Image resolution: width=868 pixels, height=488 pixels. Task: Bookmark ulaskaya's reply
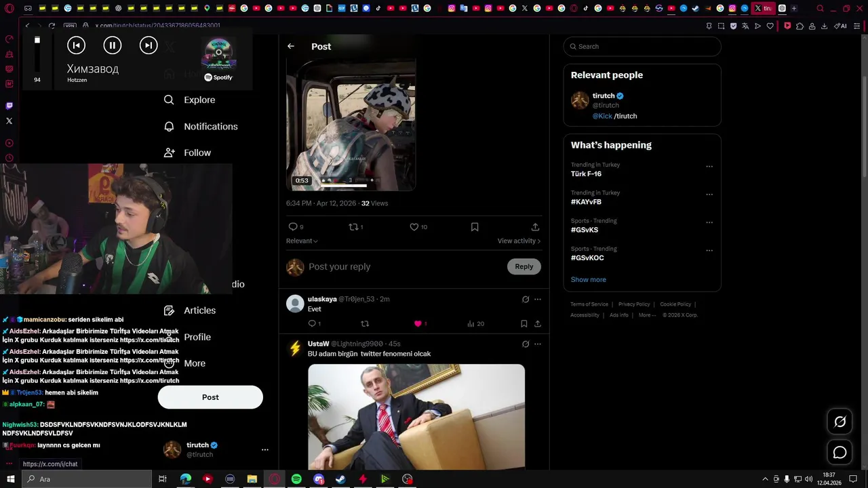point(524,324)
